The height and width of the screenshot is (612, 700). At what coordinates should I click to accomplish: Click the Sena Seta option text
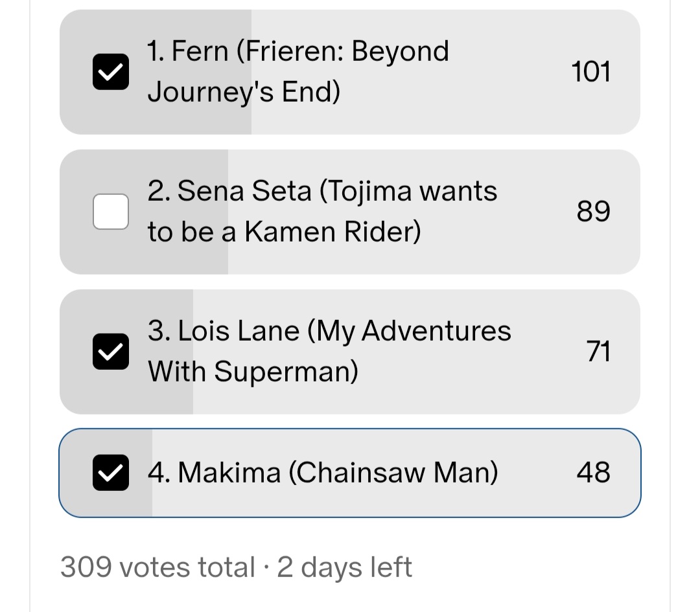[x=322, y=211]
